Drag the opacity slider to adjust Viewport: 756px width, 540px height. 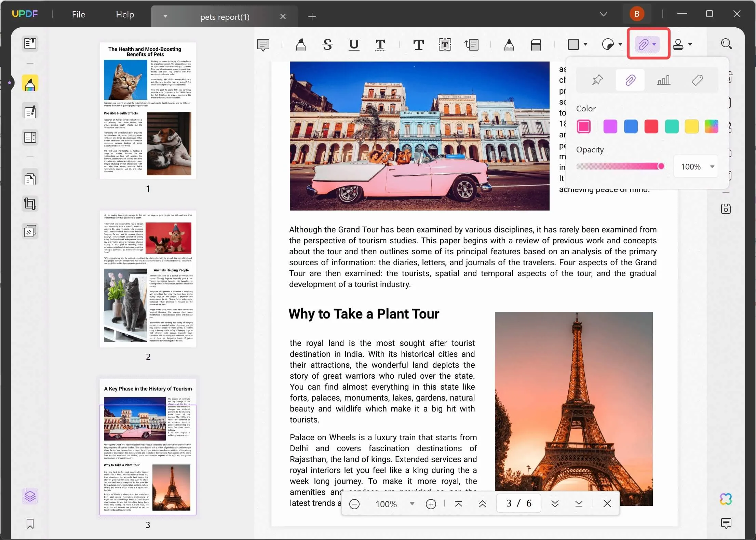point(660,166)
